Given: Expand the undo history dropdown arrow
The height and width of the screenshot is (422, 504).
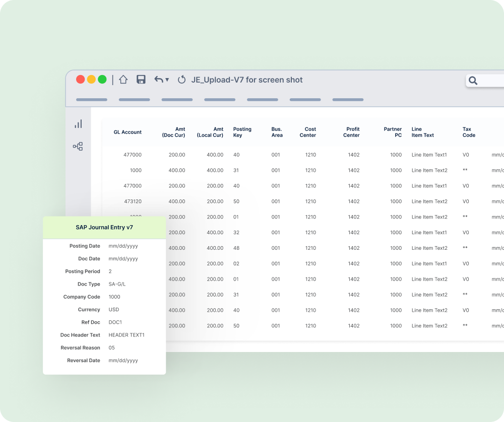Looking at the screenshot, I should click(x=167, y=80).
